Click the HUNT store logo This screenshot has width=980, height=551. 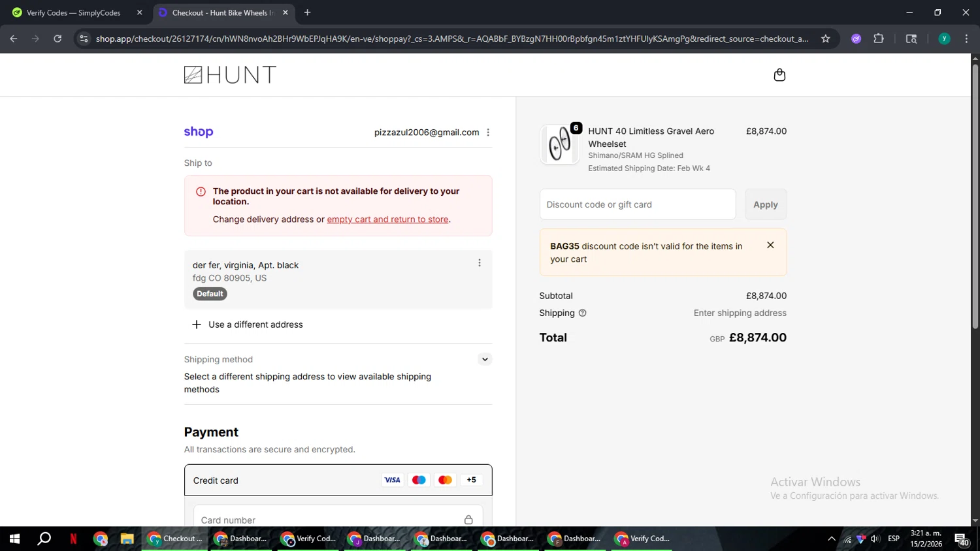pyautogui.click(x=230, y=75)
